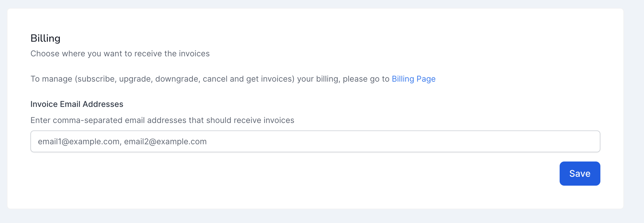Click the word 'downgrade' in the billing paragraph

[x=177, y=79]
